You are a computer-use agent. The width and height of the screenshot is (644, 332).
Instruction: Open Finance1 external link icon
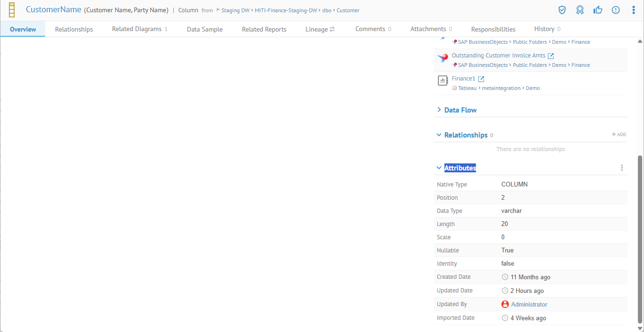481,79
